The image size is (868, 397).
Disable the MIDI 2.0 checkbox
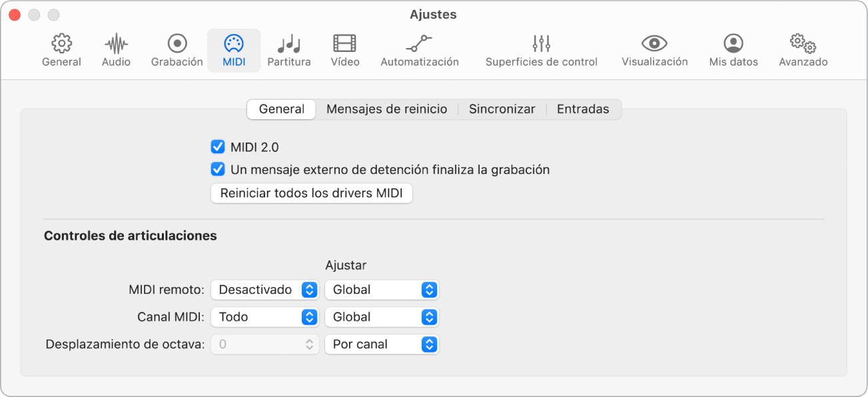(217, 147)
